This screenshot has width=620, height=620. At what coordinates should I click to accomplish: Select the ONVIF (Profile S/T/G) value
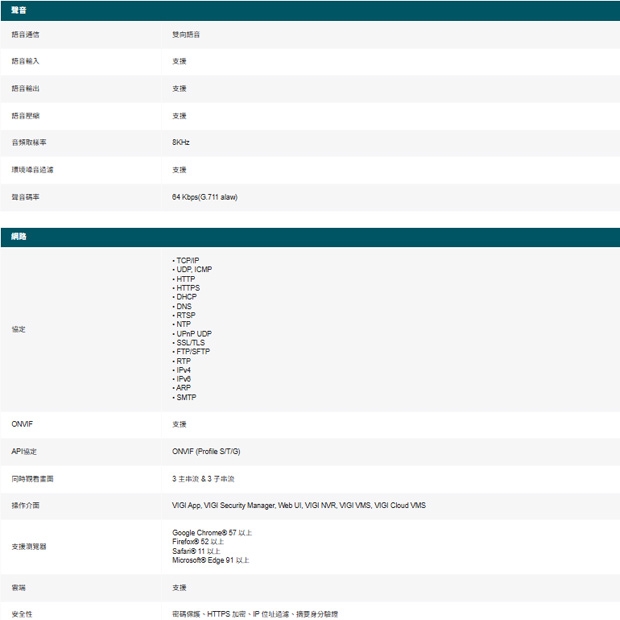[x=206, y=452]
